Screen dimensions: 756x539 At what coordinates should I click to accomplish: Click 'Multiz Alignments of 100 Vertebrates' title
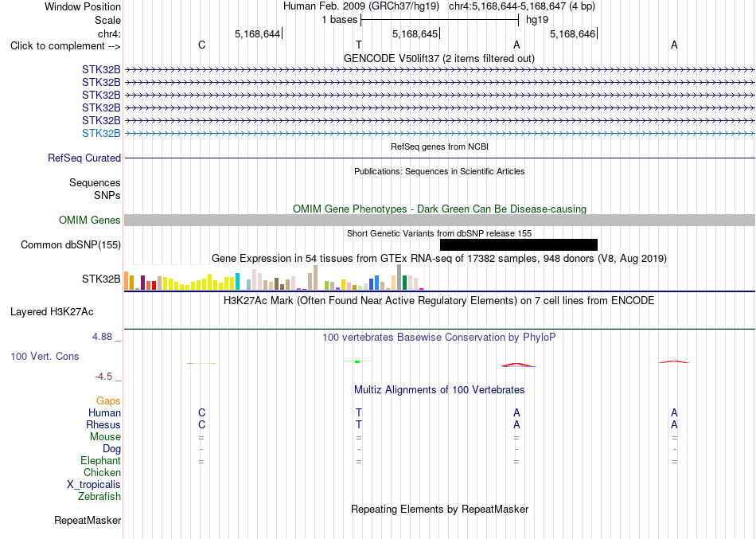coord(439,390)
